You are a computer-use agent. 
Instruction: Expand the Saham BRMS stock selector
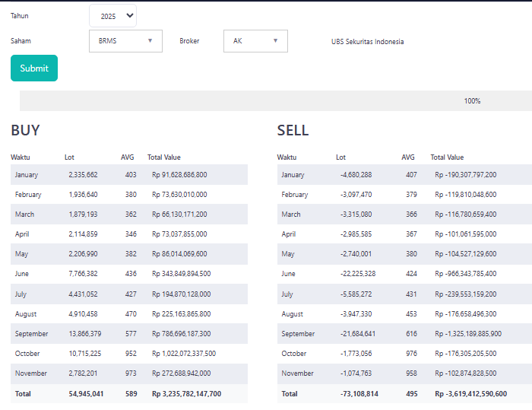125,41
